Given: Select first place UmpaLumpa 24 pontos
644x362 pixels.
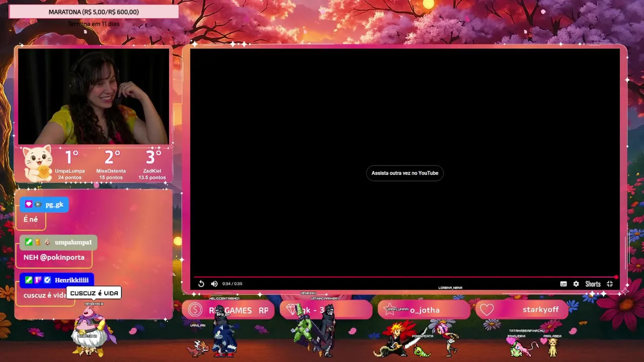Looking at the screenshot, I should tap(70, 164).
